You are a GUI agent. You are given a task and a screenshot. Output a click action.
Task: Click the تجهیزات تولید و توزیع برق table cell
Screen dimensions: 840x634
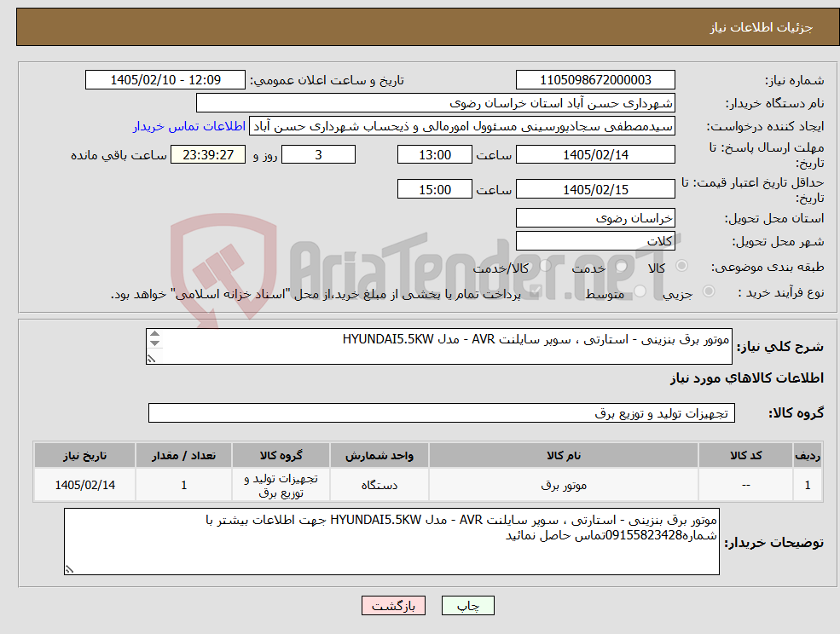[x=281, y=485]
